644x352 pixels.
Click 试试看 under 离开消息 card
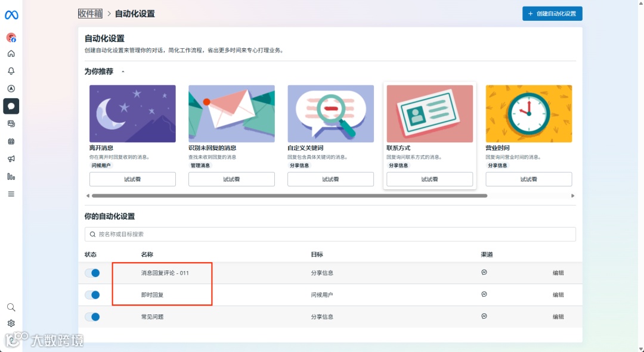[x=132, y=179]
